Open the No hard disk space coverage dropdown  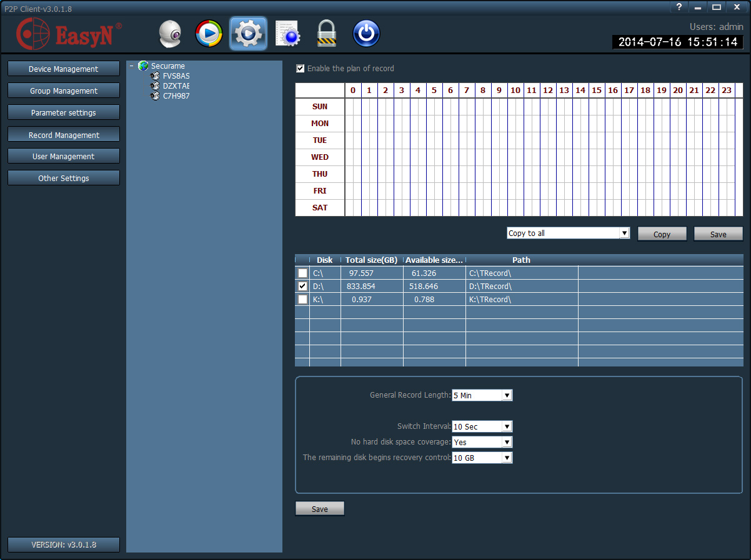507,443
